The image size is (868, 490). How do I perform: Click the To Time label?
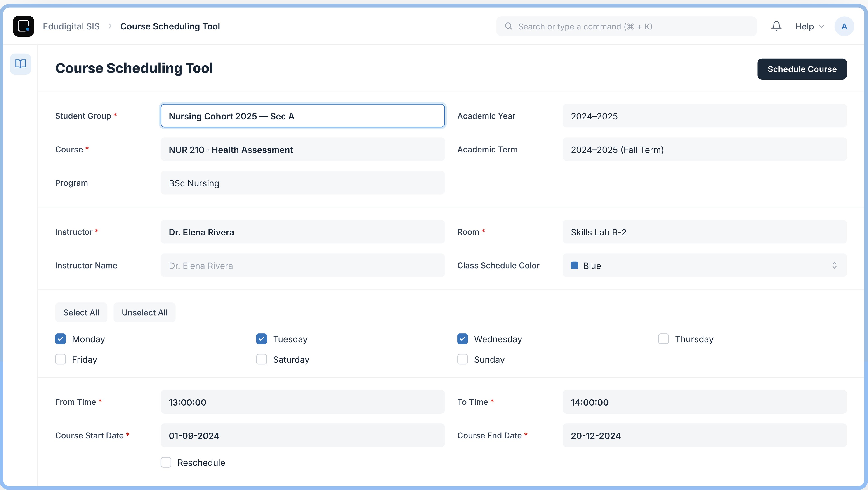(x=472, y=402)
